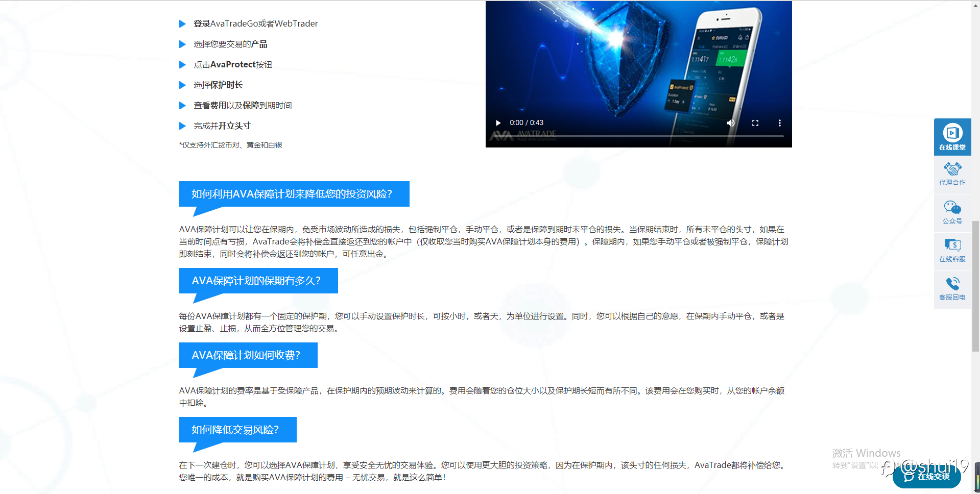Click the list item 点击AvaProtect按钮
980x494 pixels.
[x=233, y=65]
